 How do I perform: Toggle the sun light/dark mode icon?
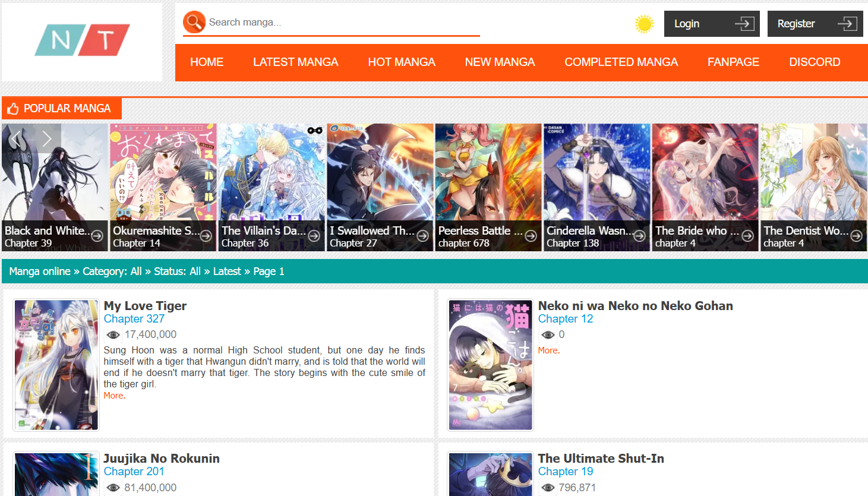tap(644, 24)
